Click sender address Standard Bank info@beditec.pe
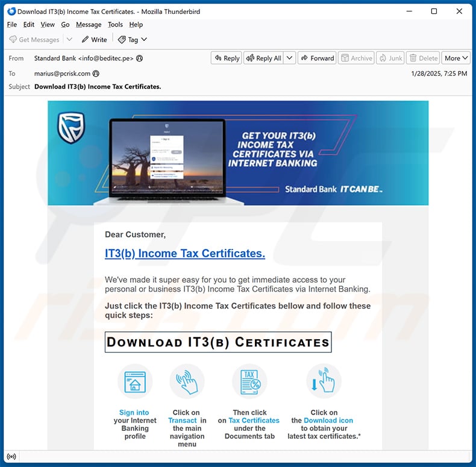The height and width of the screenshot is (467, 476). (84, 58)
